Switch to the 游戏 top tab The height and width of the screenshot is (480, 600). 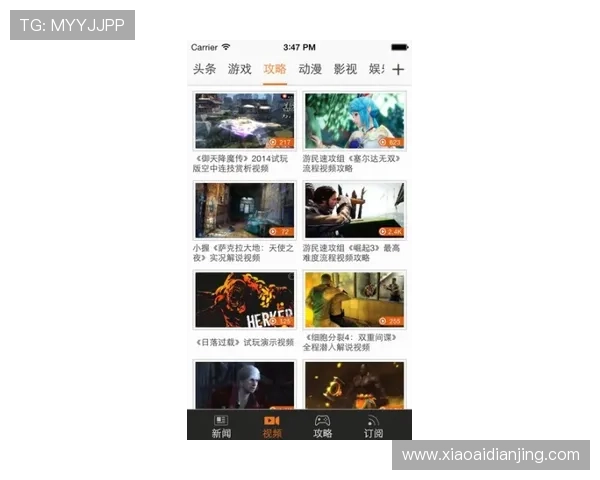(x=240, y=70)
